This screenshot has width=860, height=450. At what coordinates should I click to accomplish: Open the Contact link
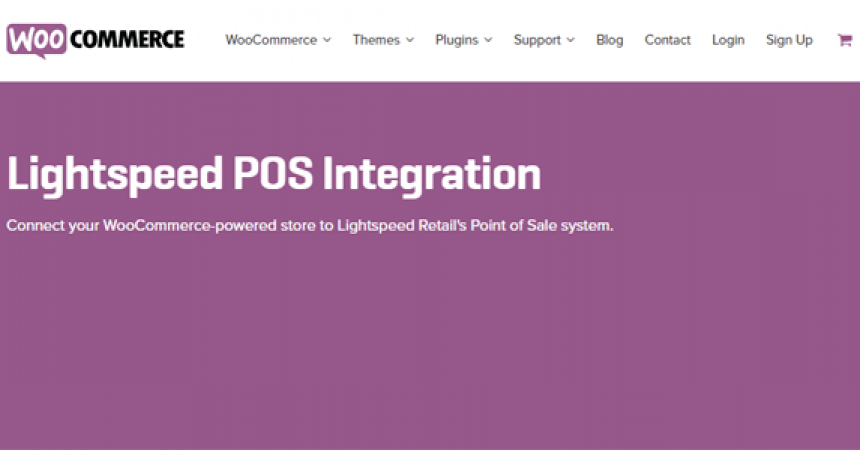(x=667, y=40)
